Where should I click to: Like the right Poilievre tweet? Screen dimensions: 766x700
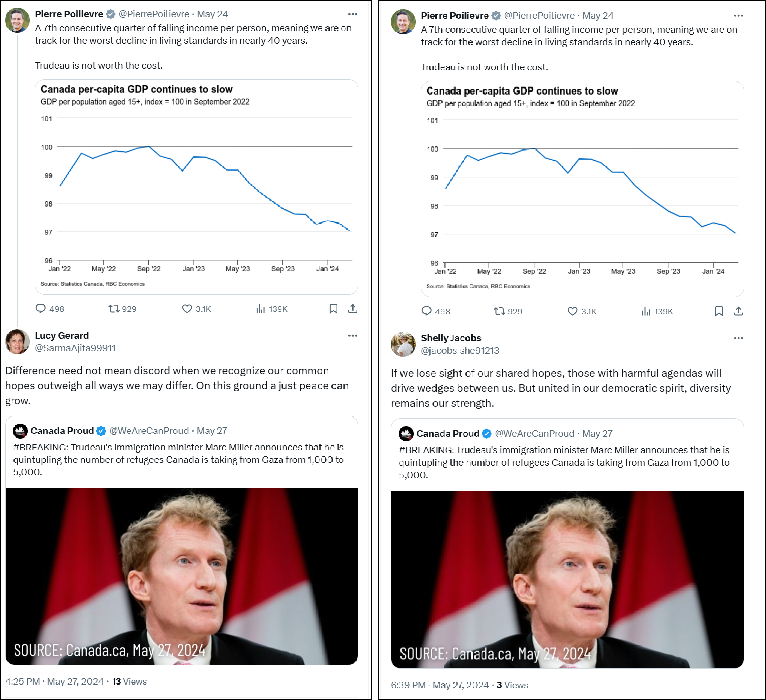(573, 311)
